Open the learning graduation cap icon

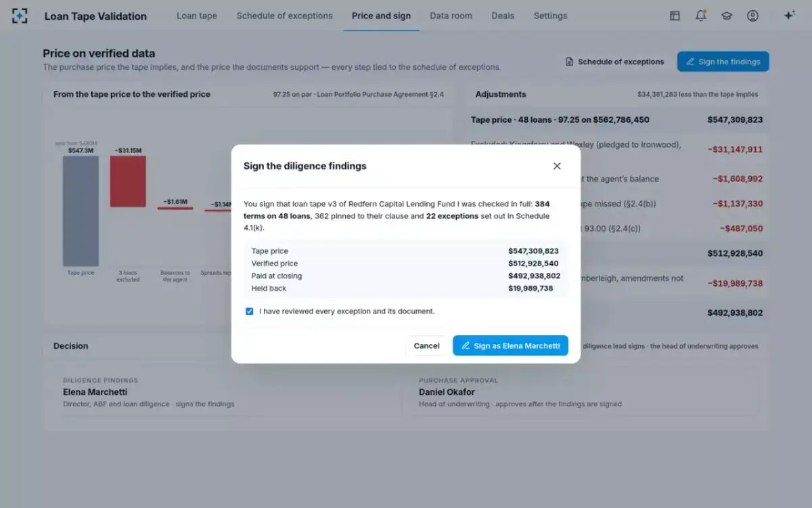(x=727, y=16)
